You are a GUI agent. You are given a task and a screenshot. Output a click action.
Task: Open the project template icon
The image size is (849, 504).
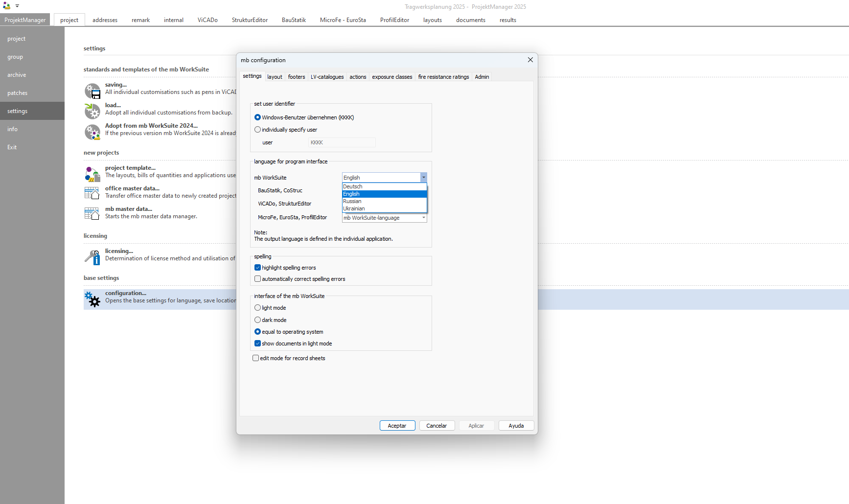92,174
